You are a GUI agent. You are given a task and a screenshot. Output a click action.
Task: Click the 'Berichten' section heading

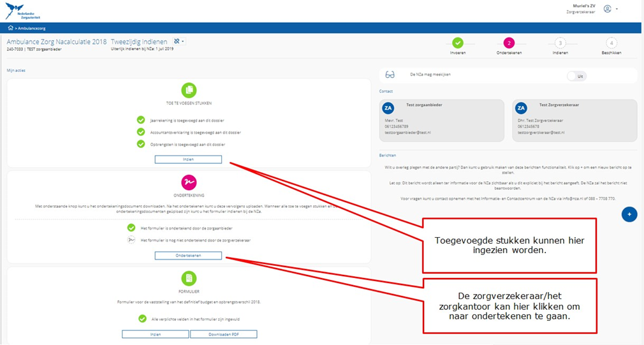388,155
